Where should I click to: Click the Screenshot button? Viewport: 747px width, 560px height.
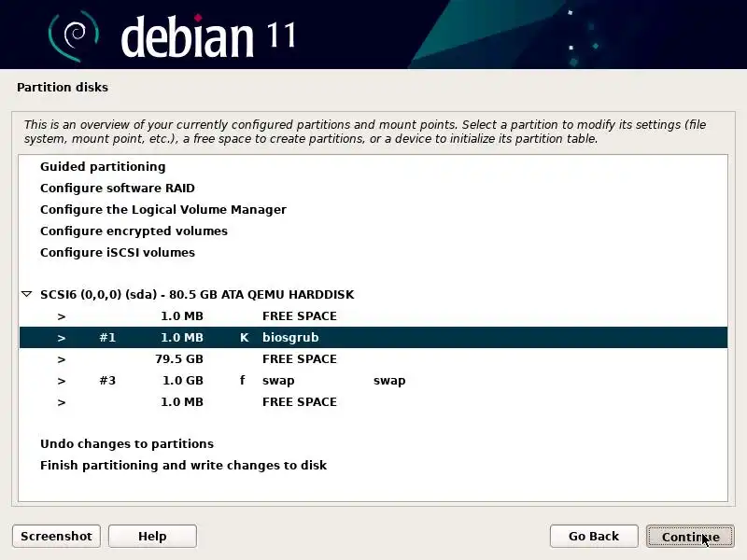[56, 536]
